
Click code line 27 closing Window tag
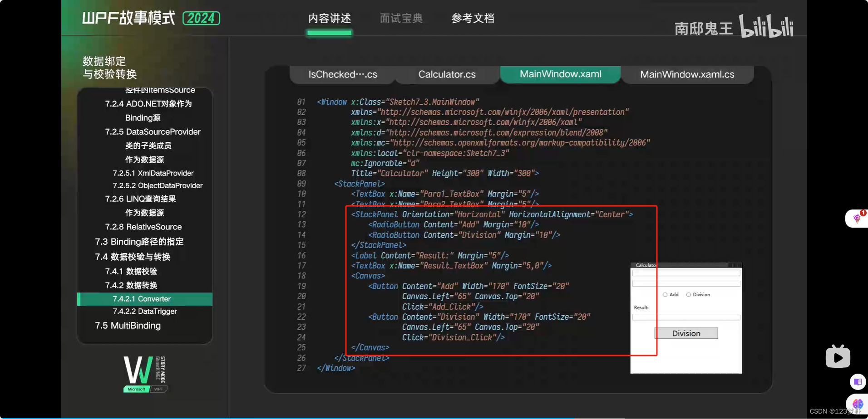click(x=336, y=368)
